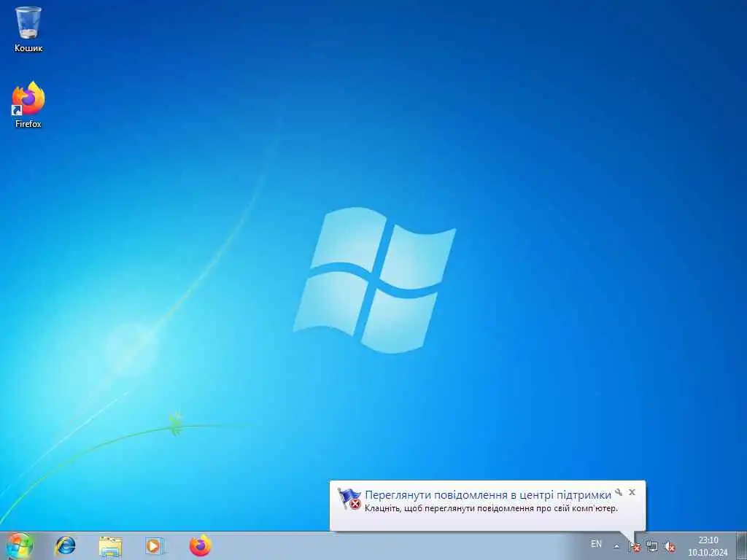Open the clock showing 23:10
747x560 pixels.
coord(708,546)
